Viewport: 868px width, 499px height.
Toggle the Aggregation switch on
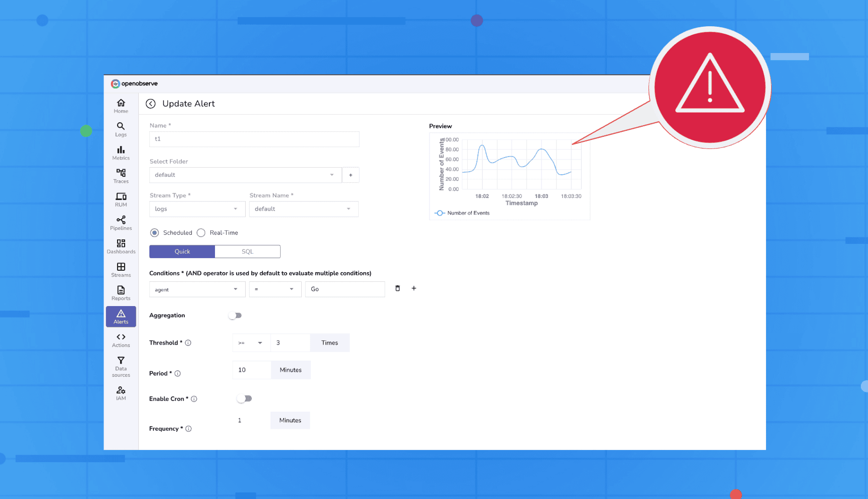(235, 315)
